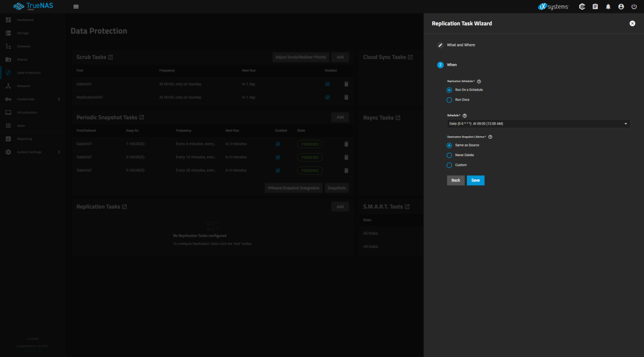Click the Power icon in top bar
Viewport: 644px width, 357px height.
coord(634,6)
